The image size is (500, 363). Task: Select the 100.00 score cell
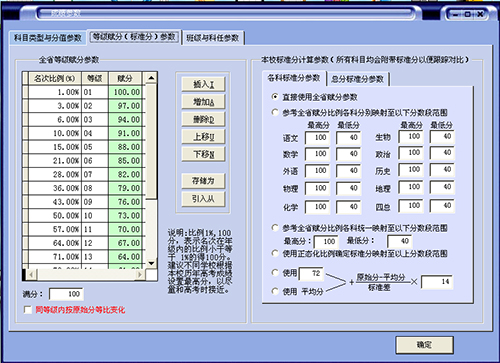click(x=125, y=92)
